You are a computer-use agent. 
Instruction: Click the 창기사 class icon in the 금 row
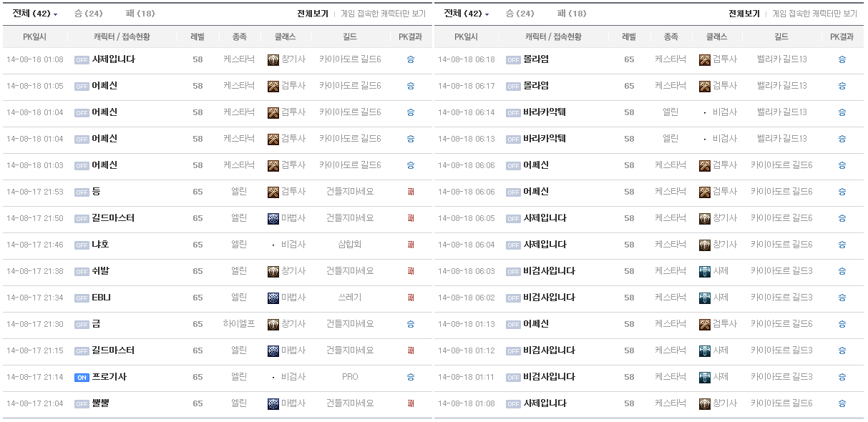[x=273, y=324]
